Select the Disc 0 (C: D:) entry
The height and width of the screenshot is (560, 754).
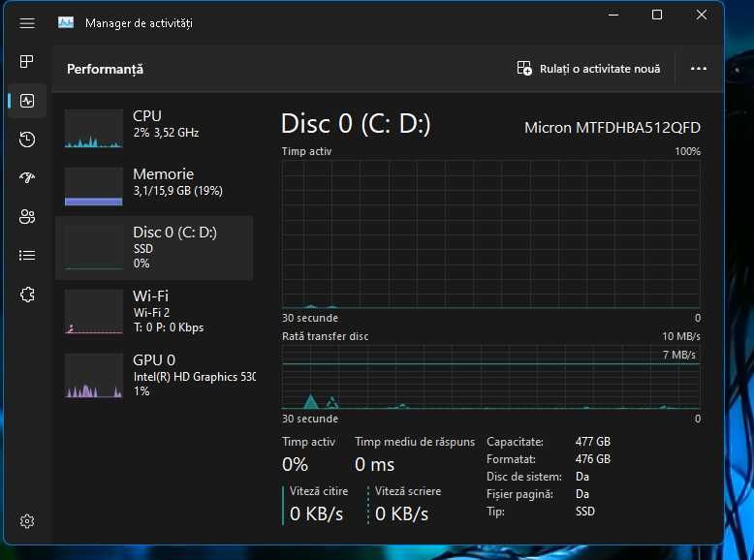coord(154,248)
